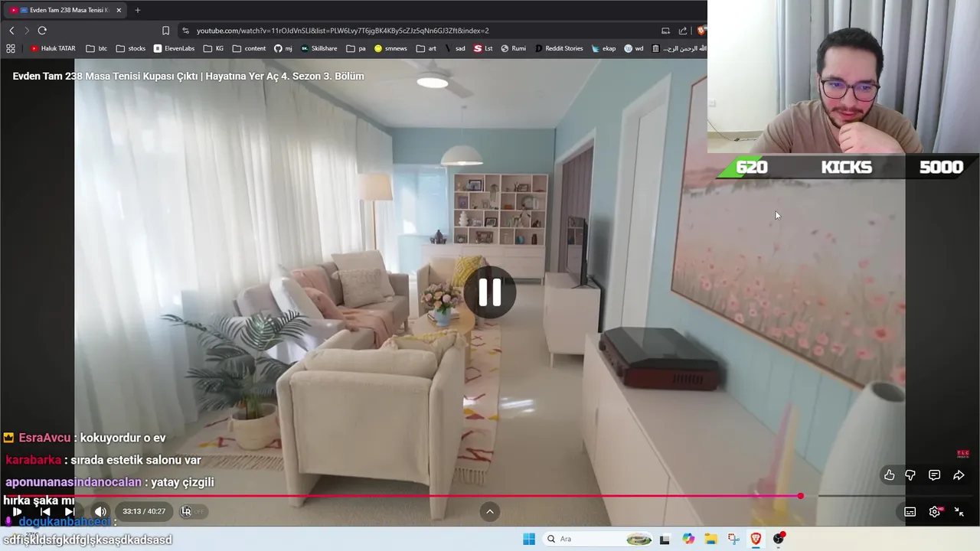Open the picture-in-picture icon in the address bar

click(665, 31)
